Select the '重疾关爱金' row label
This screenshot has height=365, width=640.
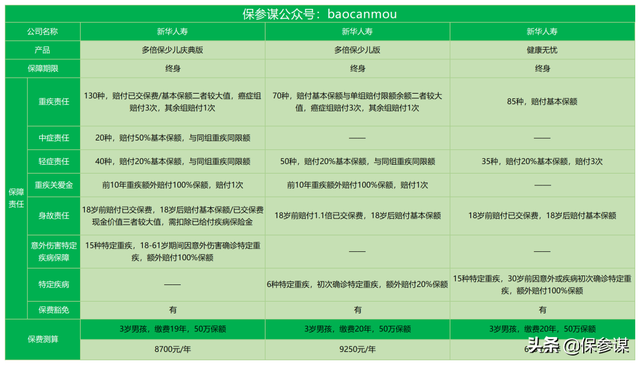(53, 185)
